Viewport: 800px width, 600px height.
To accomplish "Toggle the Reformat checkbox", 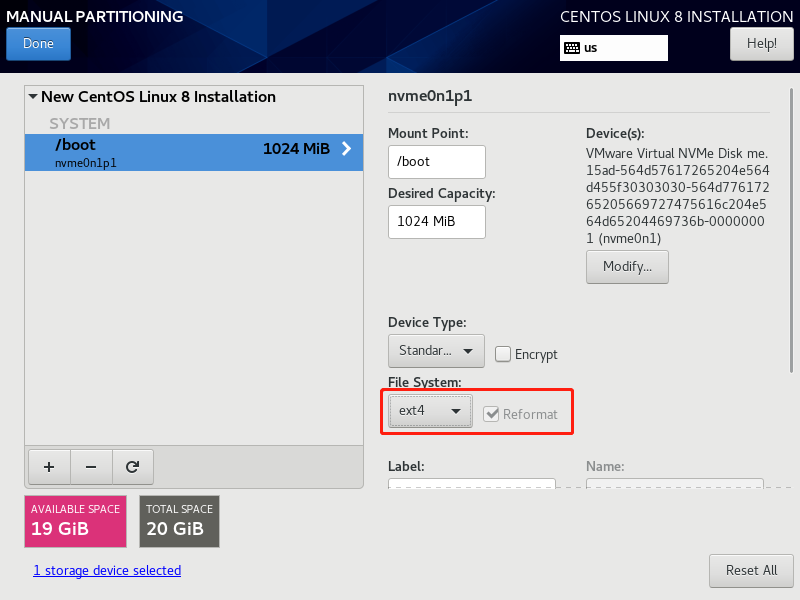I will tap(491, 414).
